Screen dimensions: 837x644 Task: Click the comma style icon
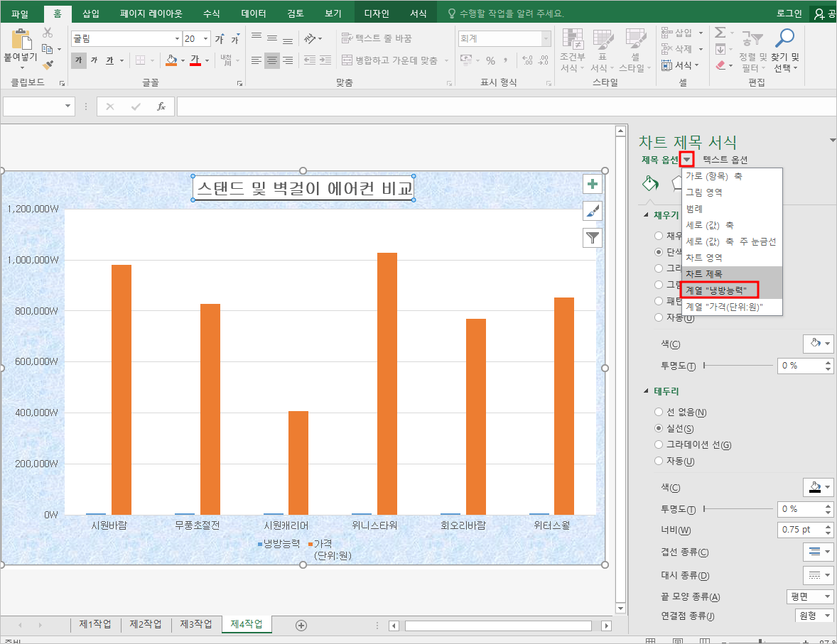pos(505,61)
